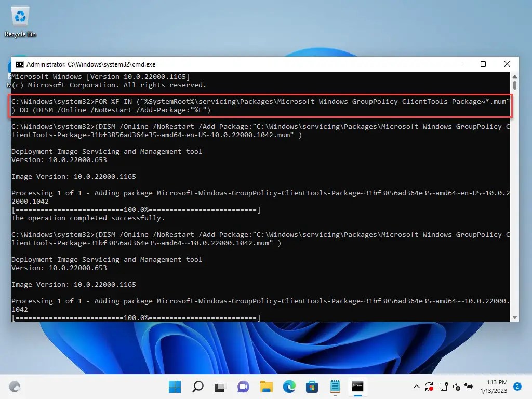Image resolution: width=532 pixels, height=399 pixels.
Task: Open notification center showing 2 notifications
Action: (518, 387)
